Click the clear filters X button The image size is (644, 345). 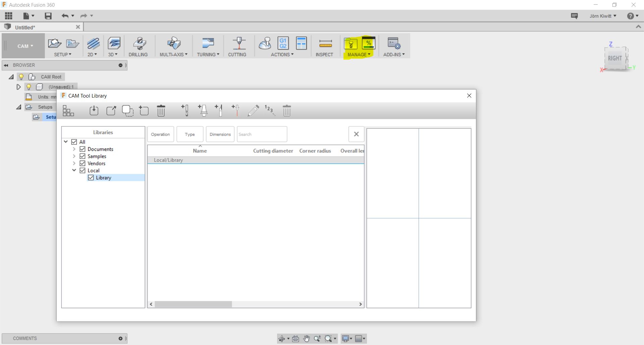[356, 134]
